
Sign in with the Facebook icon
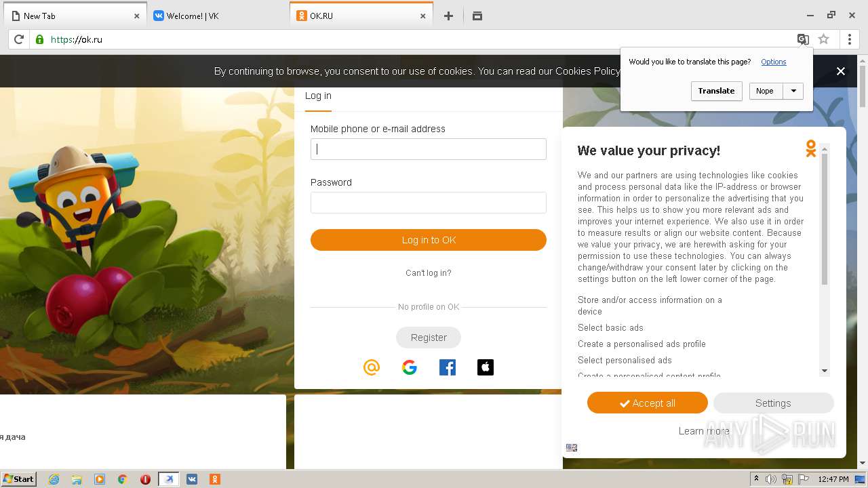[x=448, y=367]
